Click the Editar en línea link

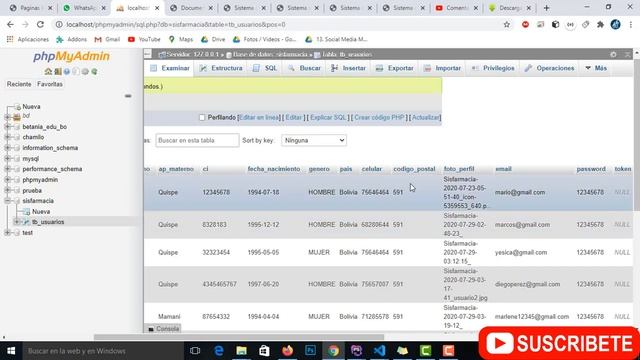point(259,118)
